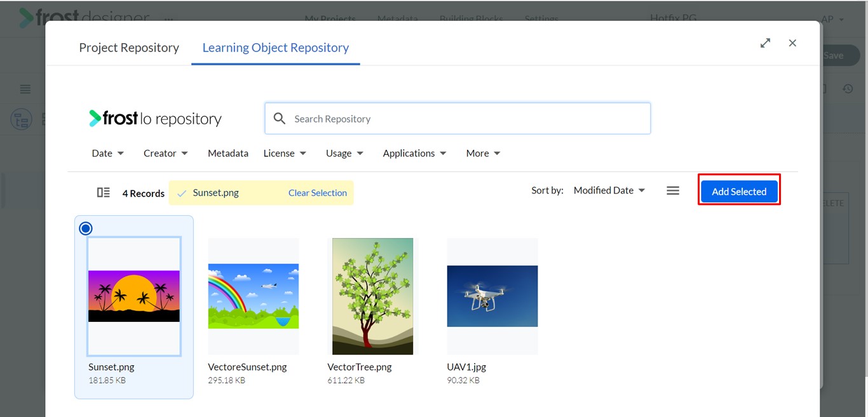Expand the Creator filter dropdown

point(166,153)
